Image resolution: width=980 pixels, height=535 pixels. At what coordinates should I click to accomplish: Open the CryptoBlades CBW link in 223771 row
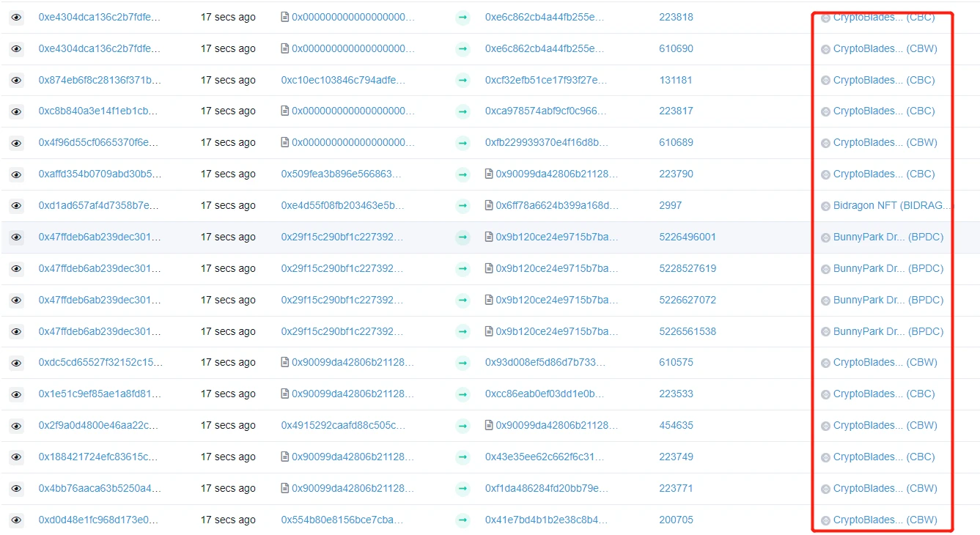coord(885,488)
